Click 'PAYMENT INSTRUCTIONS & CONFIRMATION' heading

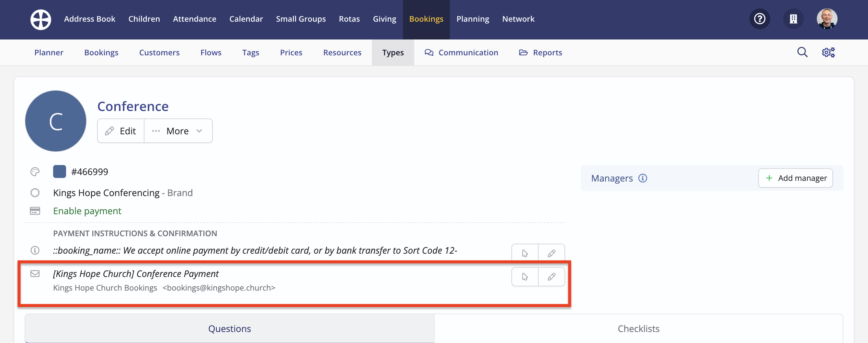[x=135, y=233]
